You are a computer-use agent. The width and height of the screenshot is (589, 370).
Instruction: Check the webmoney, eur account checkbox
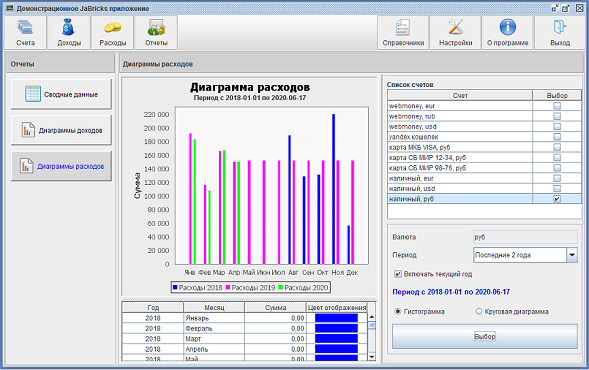pyautogui.click(x=557, y=106)
